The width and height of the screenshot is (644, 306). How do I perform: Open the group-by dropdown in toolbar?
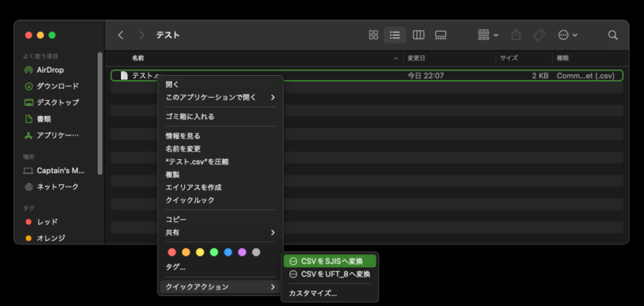[x=488, y=35]
